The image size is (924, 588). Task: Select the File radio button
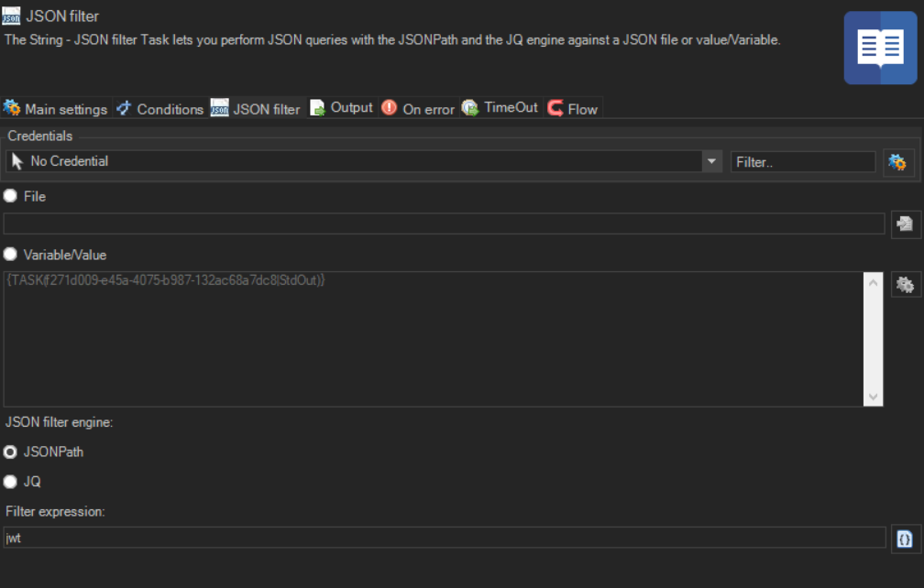(x=10, y=196)
